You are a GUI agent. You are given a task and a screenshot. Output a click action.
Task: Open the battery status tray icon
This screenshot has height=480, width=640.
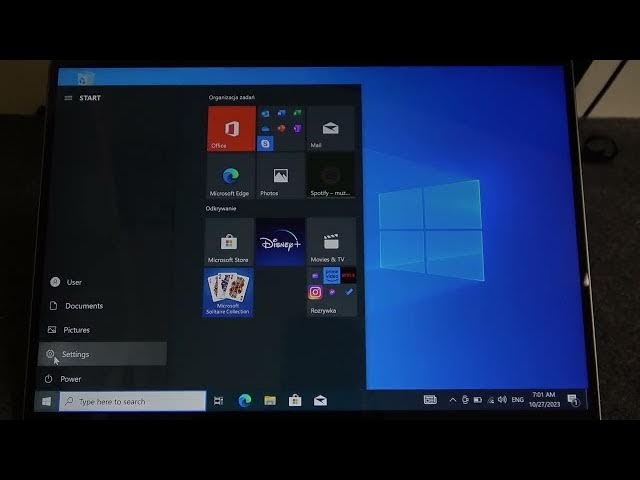(x=478, y=400)
